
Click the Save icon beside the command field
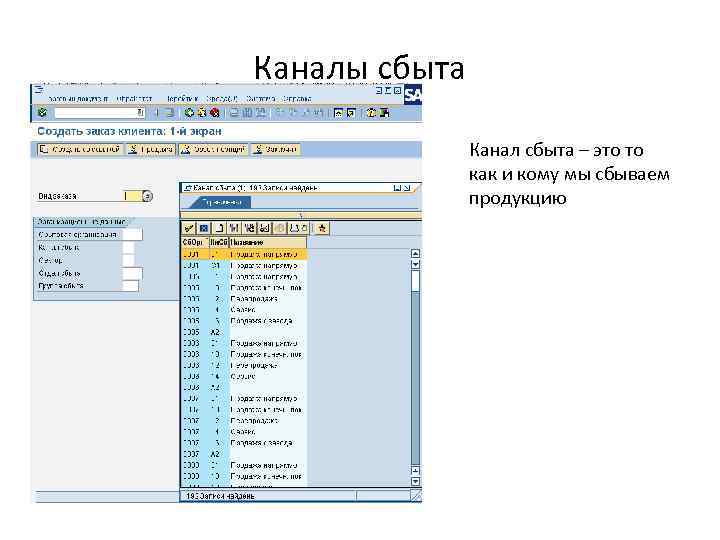click(x=169, y=112)
